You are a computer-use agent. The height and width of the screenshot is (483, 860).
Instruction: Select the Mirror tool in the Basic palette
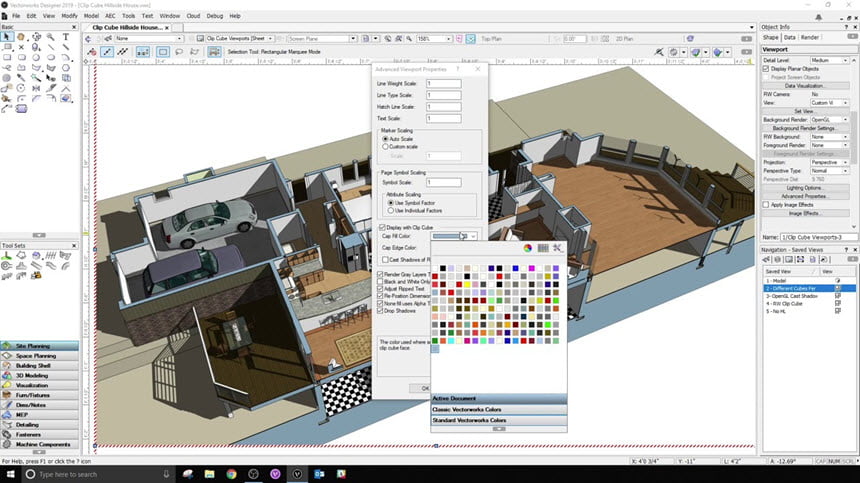36,88
